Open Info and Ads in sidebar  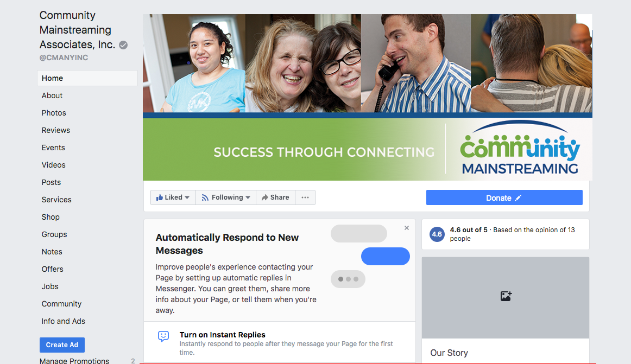tap(63, 321)
